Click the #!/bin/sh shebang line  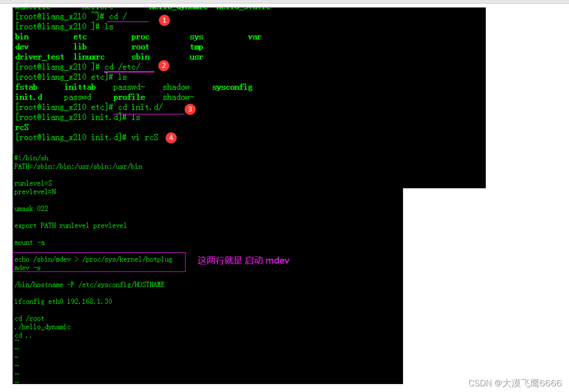click(31, 157)
